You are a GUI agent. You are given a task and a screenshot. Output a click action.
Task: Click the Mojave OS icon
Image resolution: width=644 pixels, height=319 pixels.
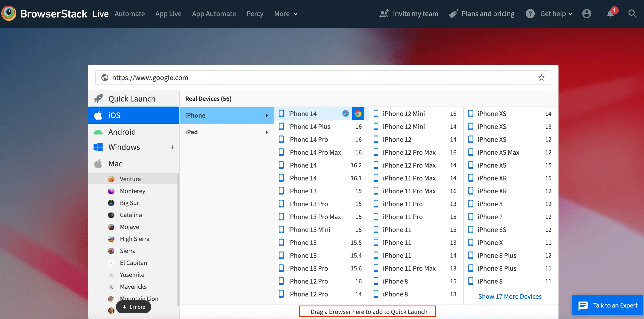[x=111, y=227]
